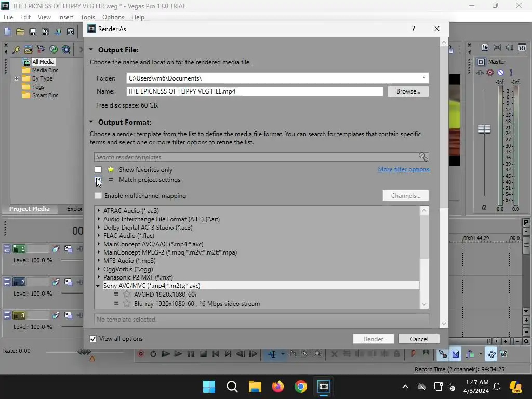Click the Import Media icon in Project Media
This screenshot has width=532, height=399.
(28, 49)
